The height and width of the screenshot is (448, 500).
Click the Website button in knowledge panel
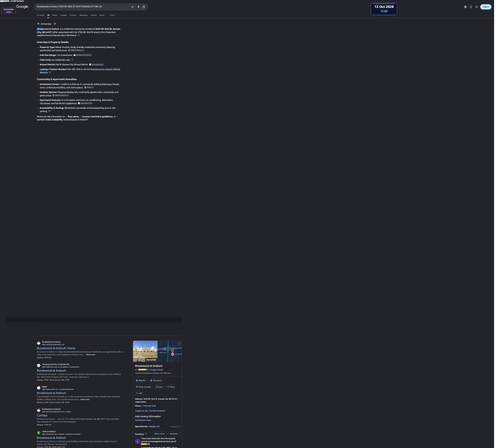(141, 380)
